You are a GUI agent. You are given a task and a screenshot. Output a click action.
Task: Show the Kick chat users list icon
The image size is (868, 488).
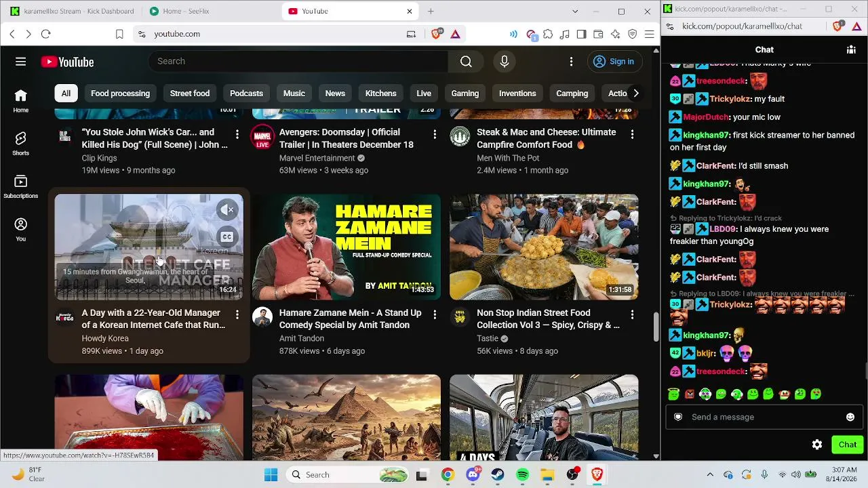point(851,49)
